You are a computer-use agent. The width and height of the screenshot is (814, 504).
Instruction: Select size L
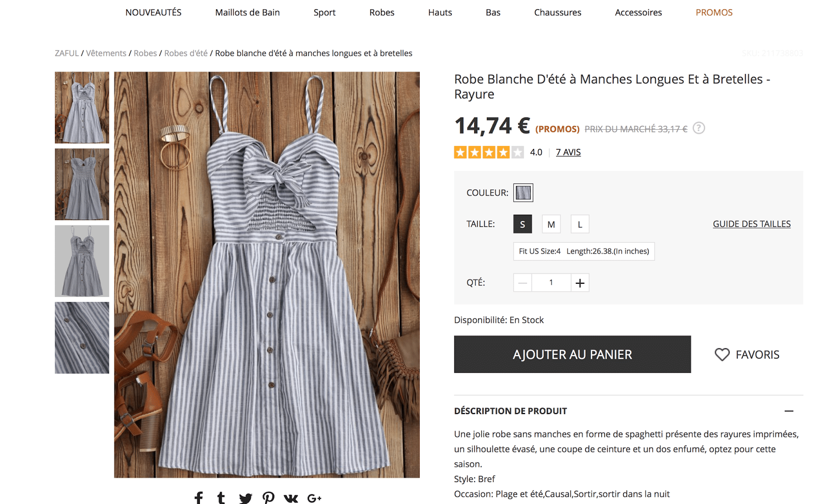pyautogui.click(x=579, y=224)
